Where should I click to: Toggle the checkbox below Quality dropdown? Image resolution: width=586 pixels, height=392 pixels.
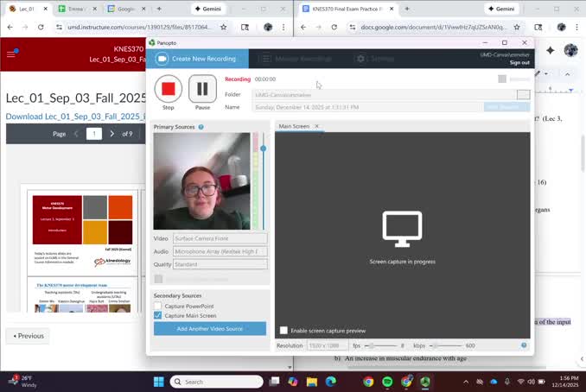158,279
